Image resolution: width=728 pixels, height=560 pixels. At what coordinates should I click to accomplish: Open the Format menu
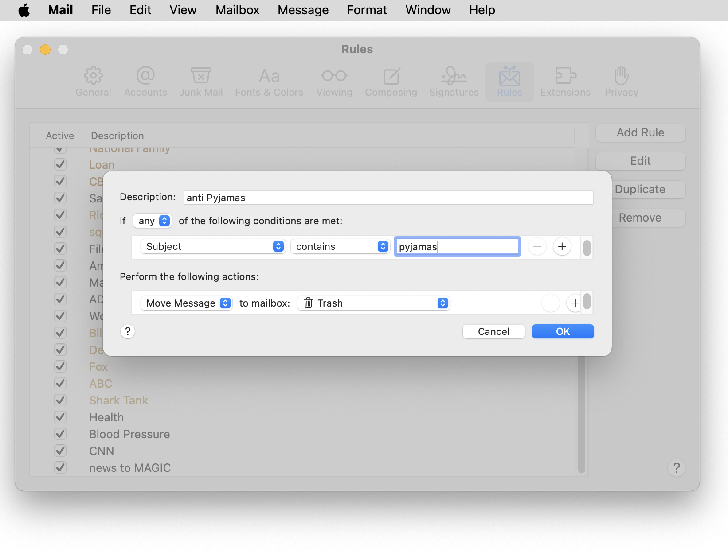(x=367, y=10)
